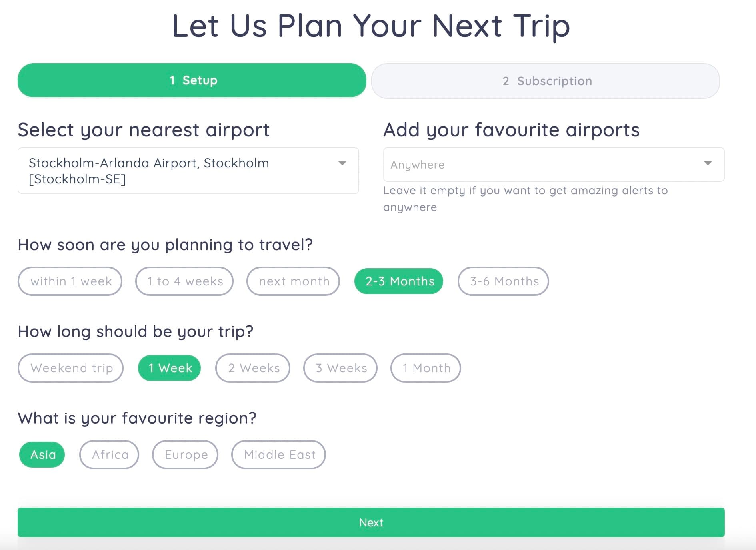Select the 'within 1 week' option
The height and width of the screenshot is (550, 756).
click(x=70, y=281)
